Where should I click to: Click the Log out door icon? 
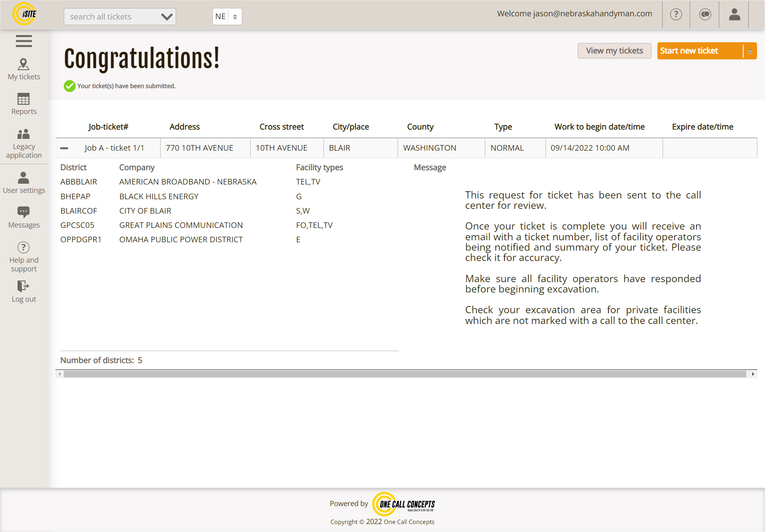click(x=24, y=286)
